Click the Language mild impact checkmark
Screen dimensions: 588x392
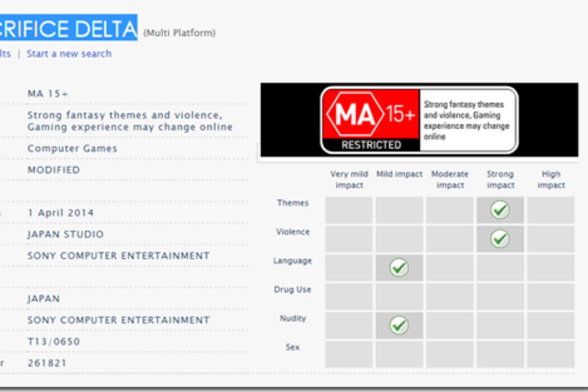coord(399,268)
